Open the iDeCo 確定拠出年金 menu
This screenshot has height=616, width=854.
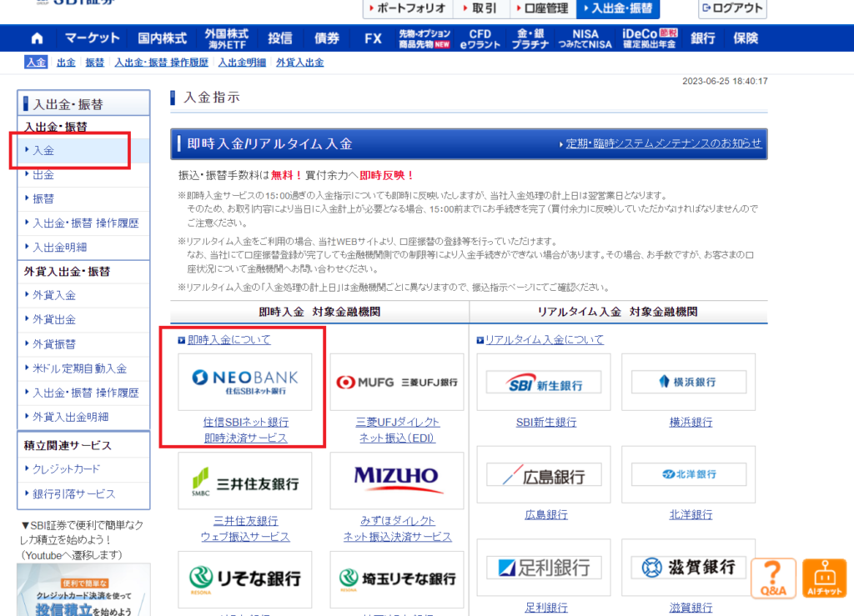click(x=650, y=38)
